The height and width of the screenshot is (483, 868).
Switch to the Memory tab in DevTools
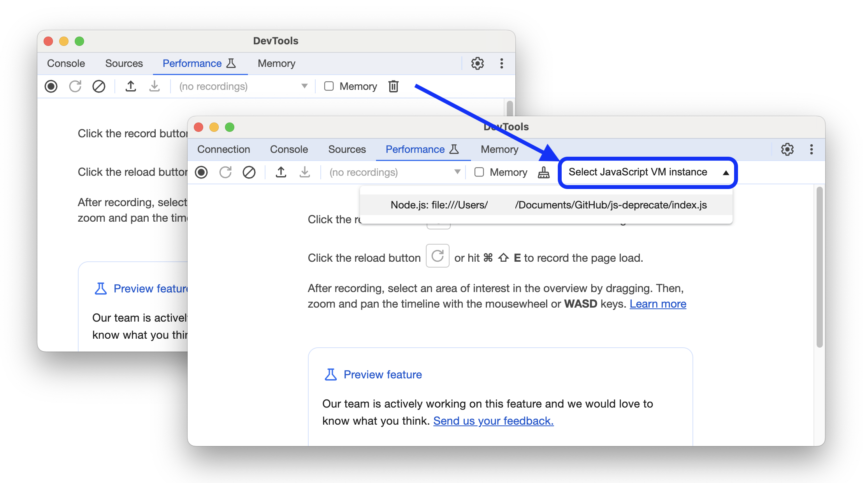pos(499,149)
